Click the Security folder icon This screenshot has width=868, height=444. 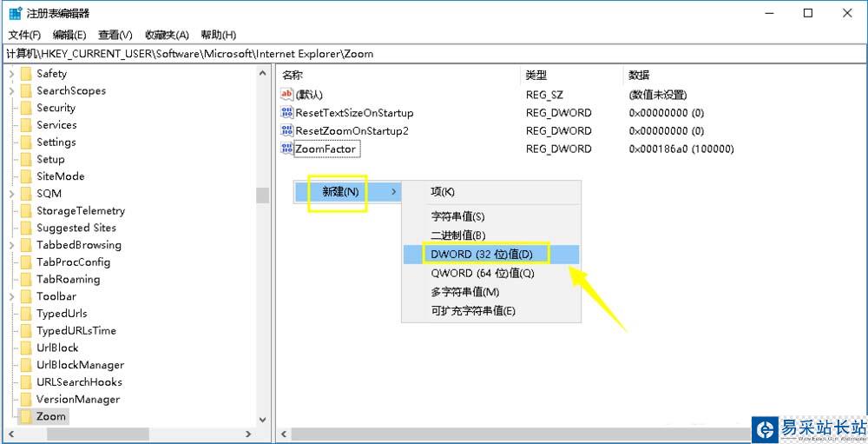26,108
